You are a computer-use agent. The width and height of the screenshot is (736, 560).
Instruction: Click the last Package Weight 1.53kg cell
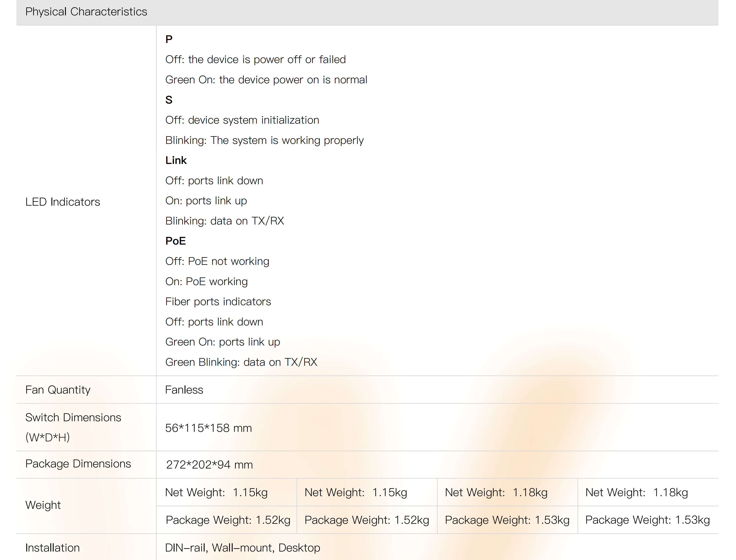point(647,520)
